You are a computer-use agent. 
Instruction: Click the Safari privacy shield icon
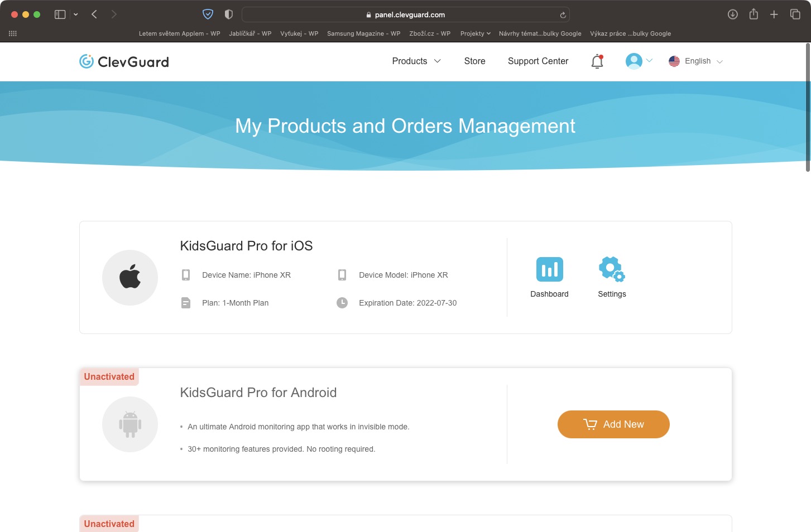tap(208, 14)
